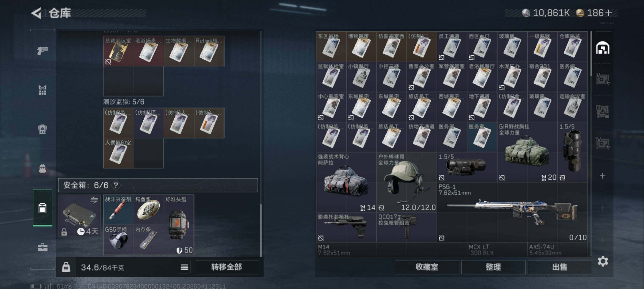Select the PSG-1 sniper rifle item
The image size is (644, 289).
[x=512, y=212]
